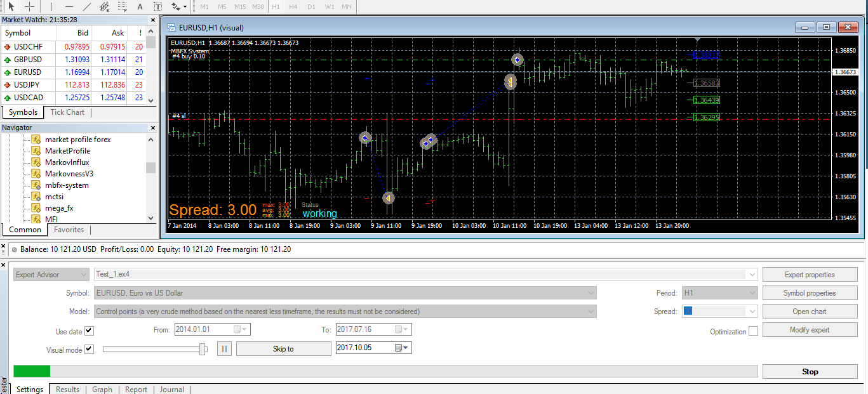Choose the trendline drawing tool

87,6
